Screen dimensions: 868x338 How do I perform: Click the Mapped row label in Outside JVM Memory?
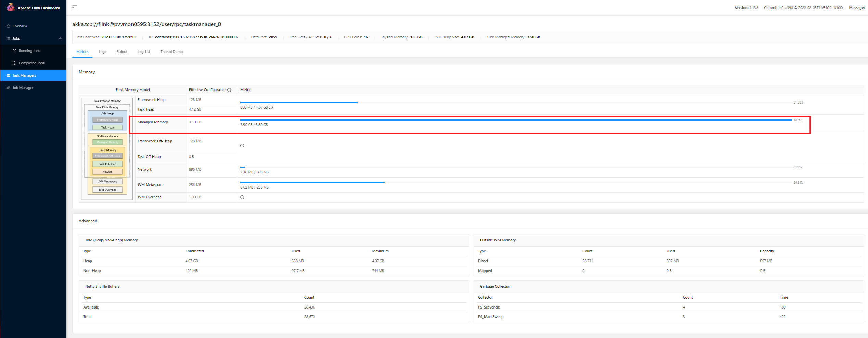pyautogui.click(x=485, y=271)
